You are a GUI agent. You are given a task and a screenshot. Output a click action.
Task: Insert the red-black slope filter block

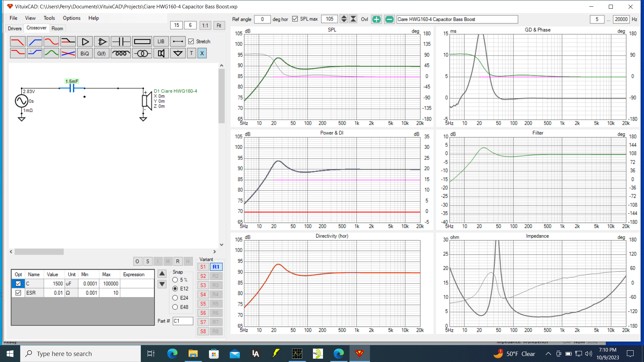point(68,42)
